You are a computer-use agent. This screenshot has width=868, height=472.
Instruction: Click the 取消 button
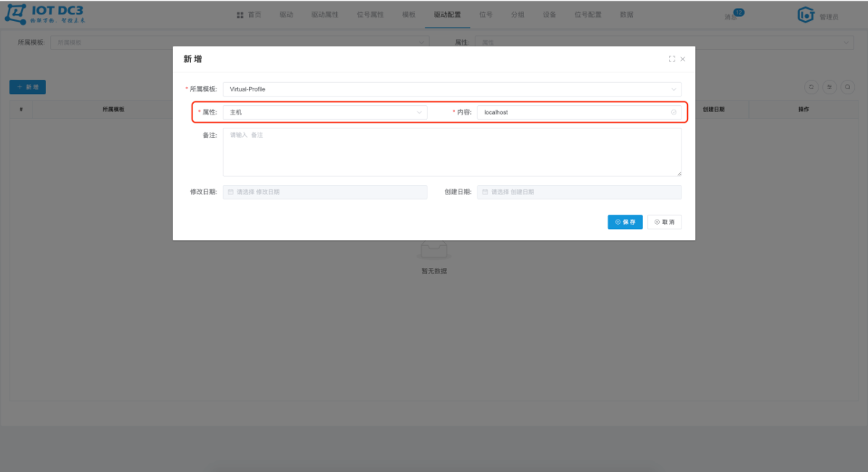664,222
